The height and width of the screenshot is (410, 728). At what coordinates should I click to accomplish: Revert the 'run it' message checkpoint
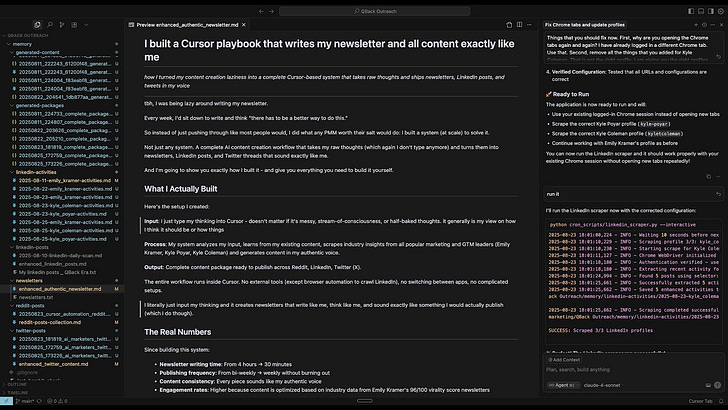tap(718, 194)
